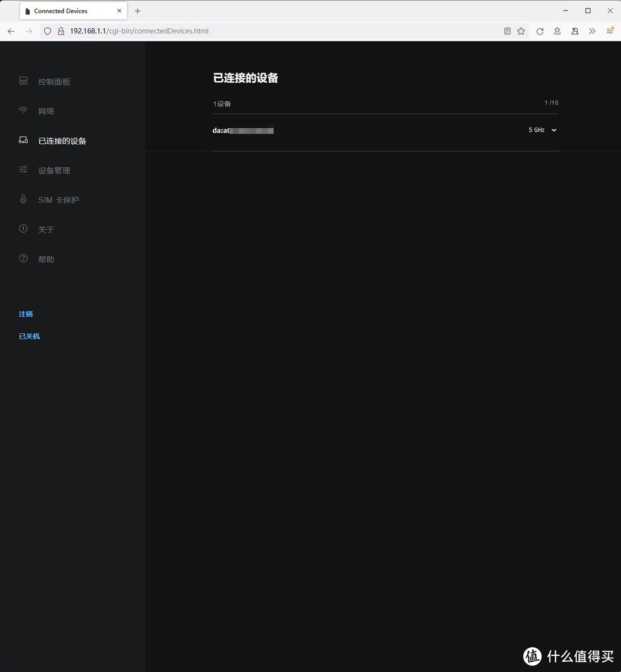The height and width of the screenshot is (672, 621).
Task: Click the 帮助 question mark icon
Action: [x=23, y=259]
